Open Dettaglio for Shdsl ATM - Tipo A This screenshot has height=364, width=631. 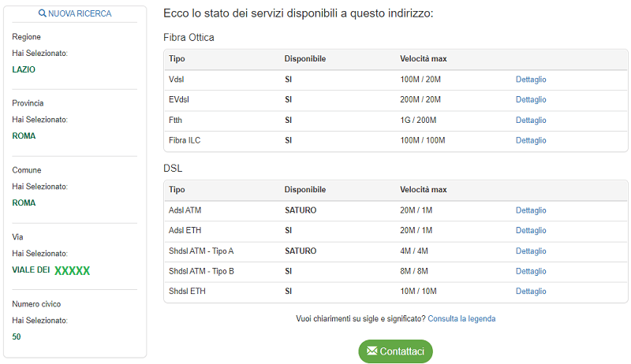[x=531, y=251]
